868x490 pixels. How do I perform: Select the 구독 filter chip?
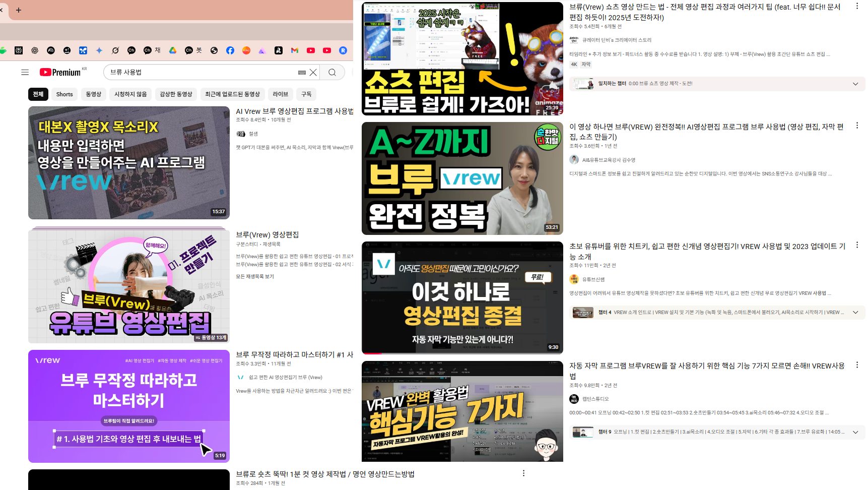[306, 94]
